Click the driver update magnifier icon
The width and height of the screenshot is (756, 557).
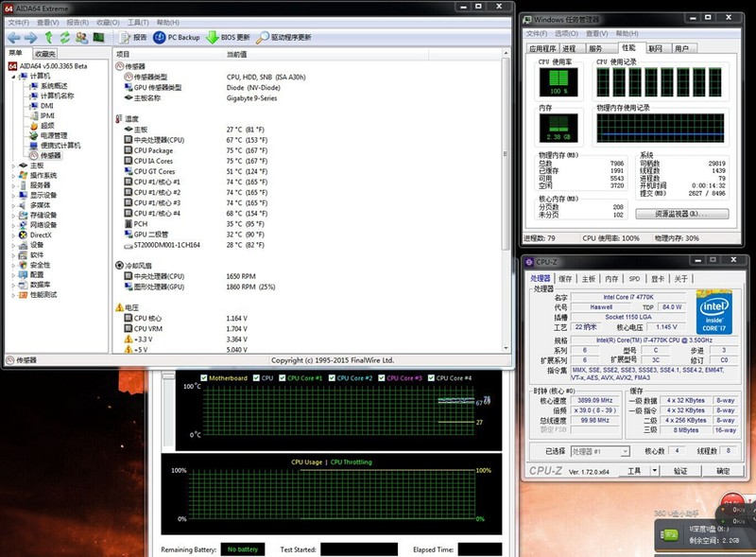[262, 37]
